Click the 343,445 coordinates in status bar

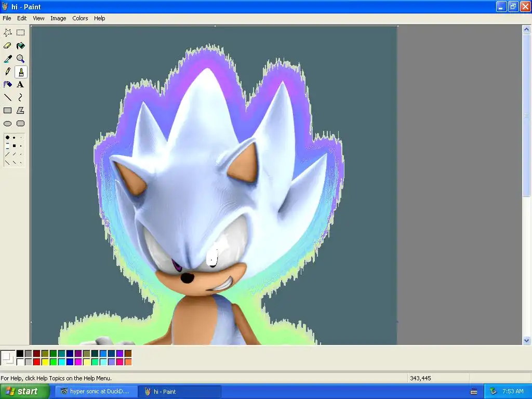[x=420, y=378]
